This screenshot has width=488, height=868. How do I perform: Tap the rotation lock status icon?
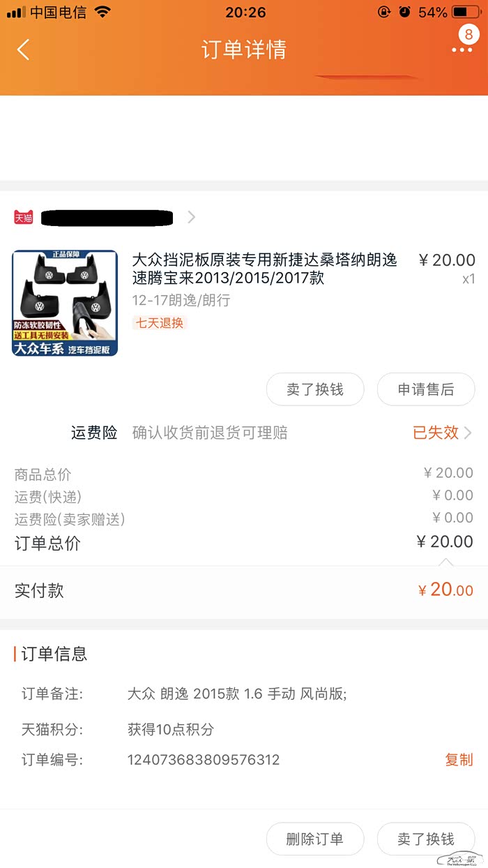(x=383, y=12)
